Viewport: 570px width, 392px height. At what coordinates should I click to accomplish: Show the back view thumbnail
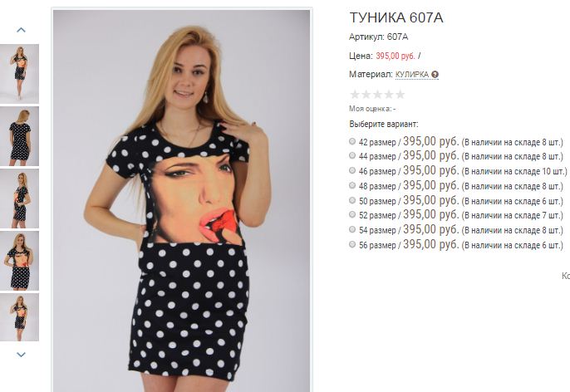coord(19,136)
